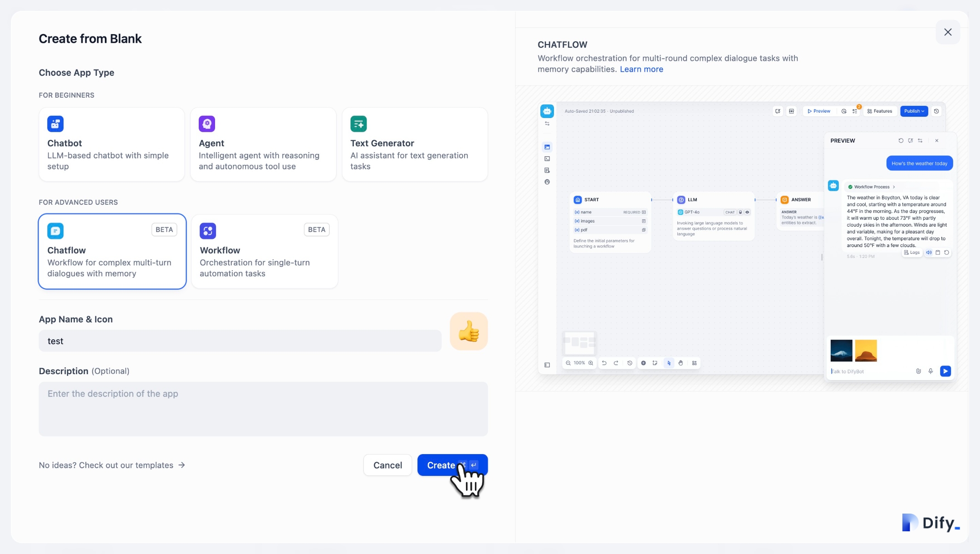Select the Chatbot app type
980x554 pixels.
pos(112,144)
